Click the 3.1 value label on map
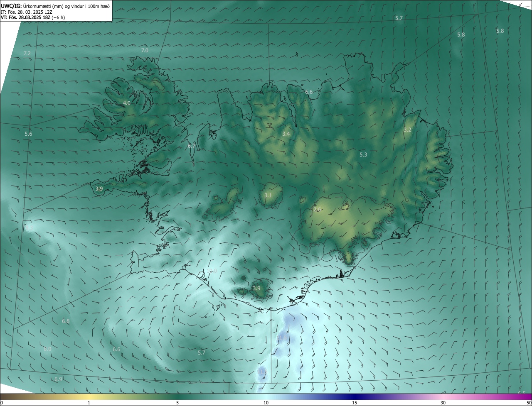The image size is (532, 406). pyautogui.click(x=268, y=195)
